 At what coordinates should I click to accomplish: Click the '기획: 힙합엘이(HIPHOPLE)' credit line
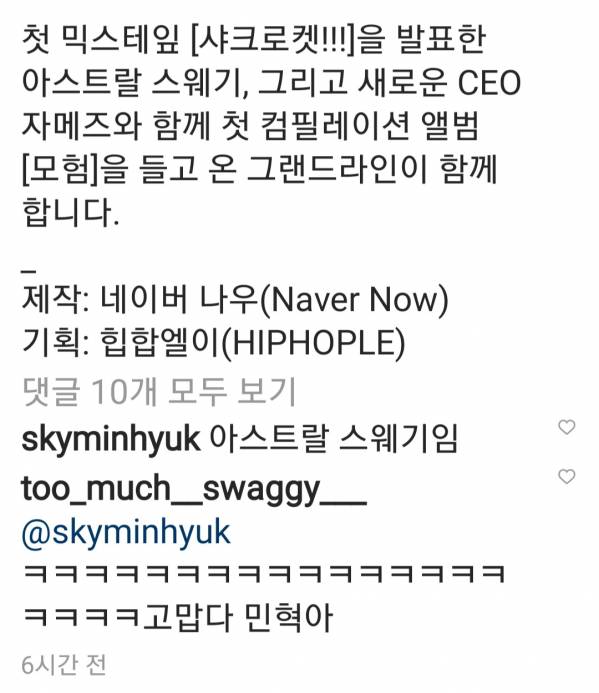click(x=214, y=343)
